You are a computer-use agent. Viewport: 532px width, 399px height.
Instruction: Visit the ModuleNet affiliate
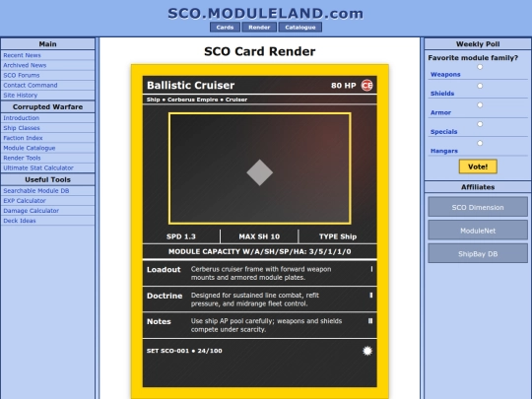[x=478, y=231]
